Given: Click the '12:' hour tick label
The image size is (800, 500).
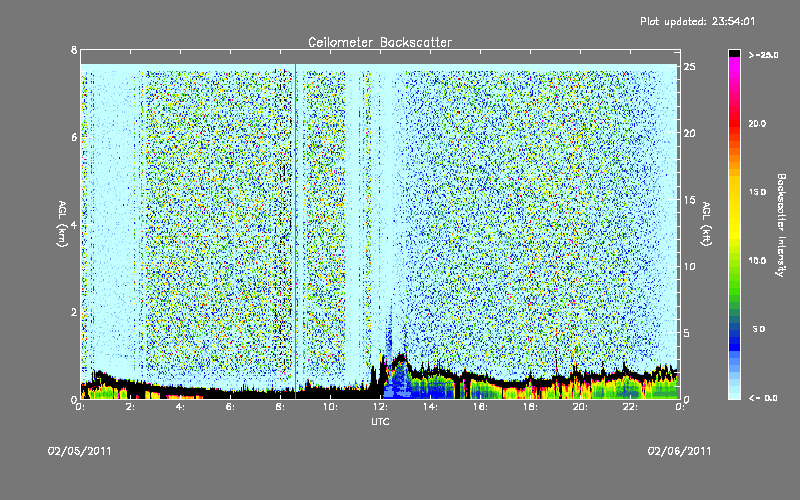Looking at the screenshot, I should click(381, 407).
